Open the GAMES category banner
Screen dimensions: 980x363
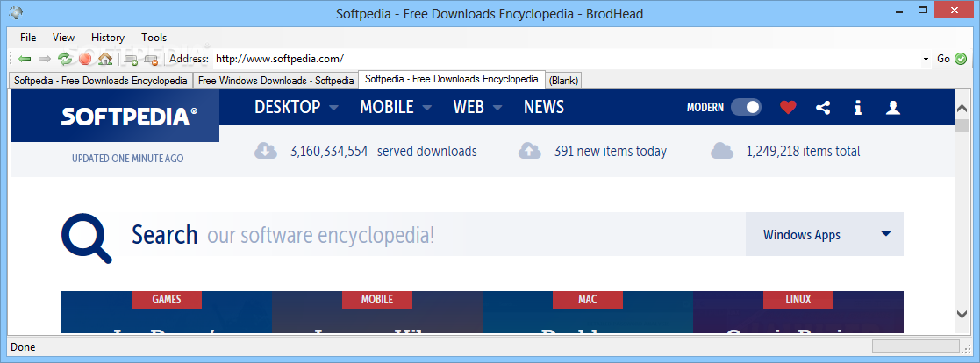pos(166,299)
